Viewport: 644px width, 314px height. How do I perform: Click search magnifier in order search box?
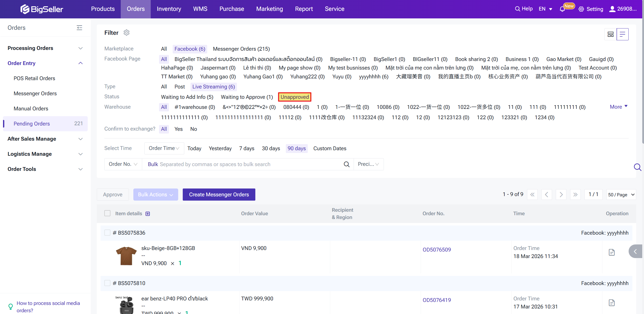347,164
